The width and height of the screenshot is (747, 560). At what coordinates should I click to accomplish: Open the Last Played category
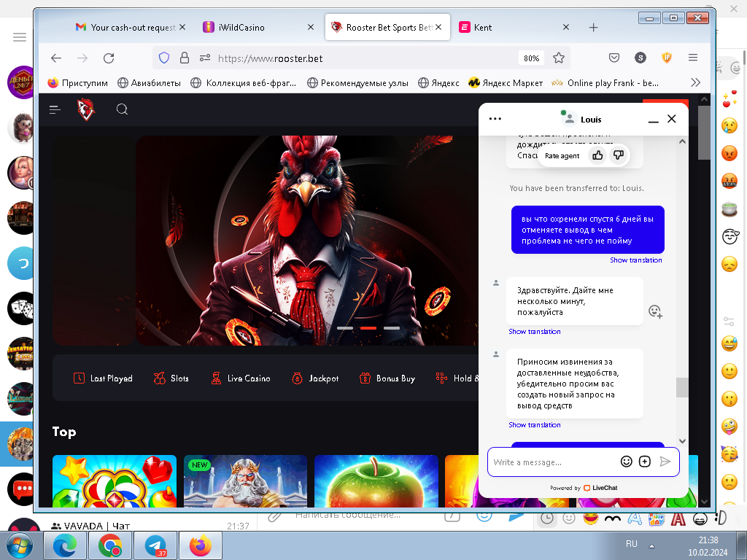click(x=103, y=378)
